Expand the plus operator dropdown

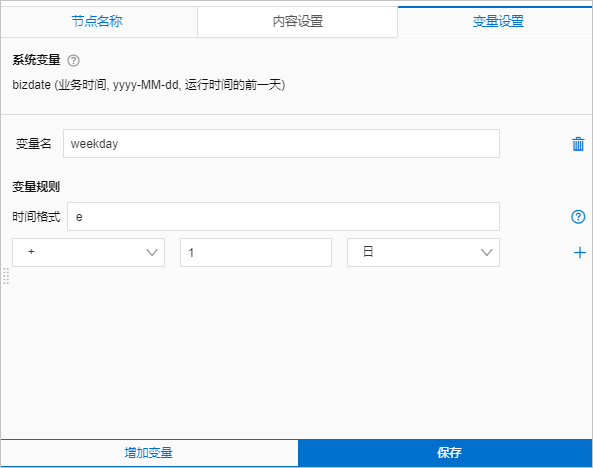[x=88, y=252]
